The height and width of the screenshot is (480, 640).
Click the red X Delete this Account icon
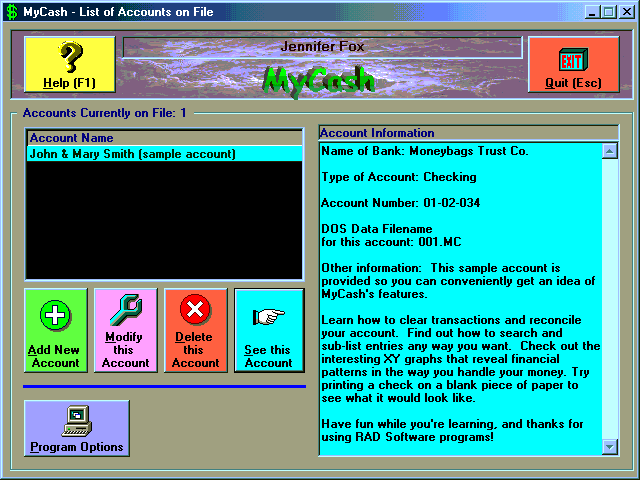click(x=195, y=309)
